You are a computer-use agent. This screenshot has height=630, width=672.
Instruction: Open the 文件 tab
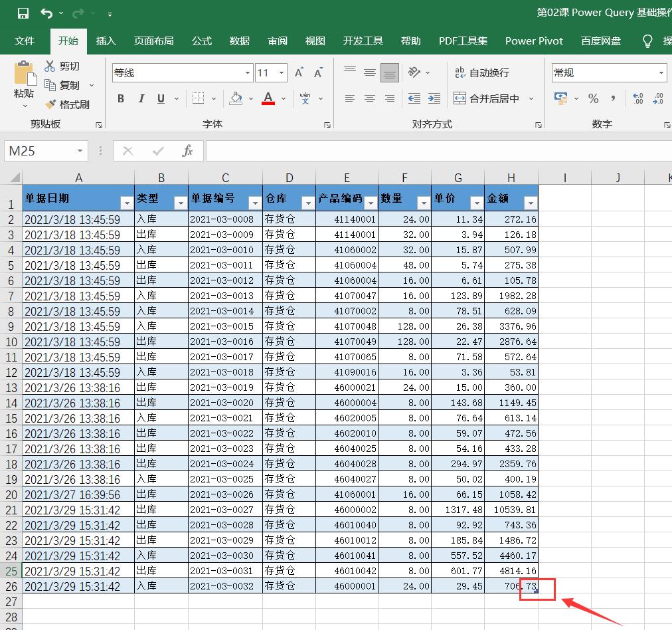pos(25,41)
